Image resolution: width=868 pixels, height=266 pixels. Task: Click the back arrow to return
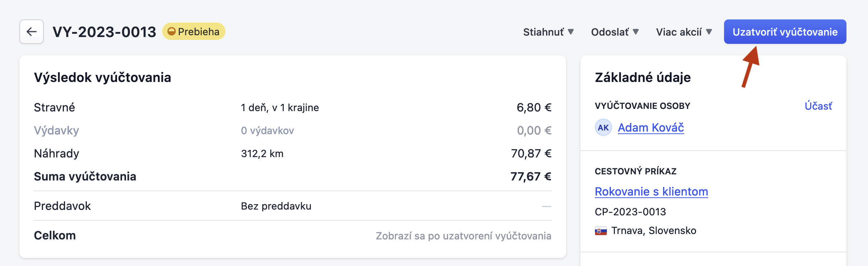[32, 32]
